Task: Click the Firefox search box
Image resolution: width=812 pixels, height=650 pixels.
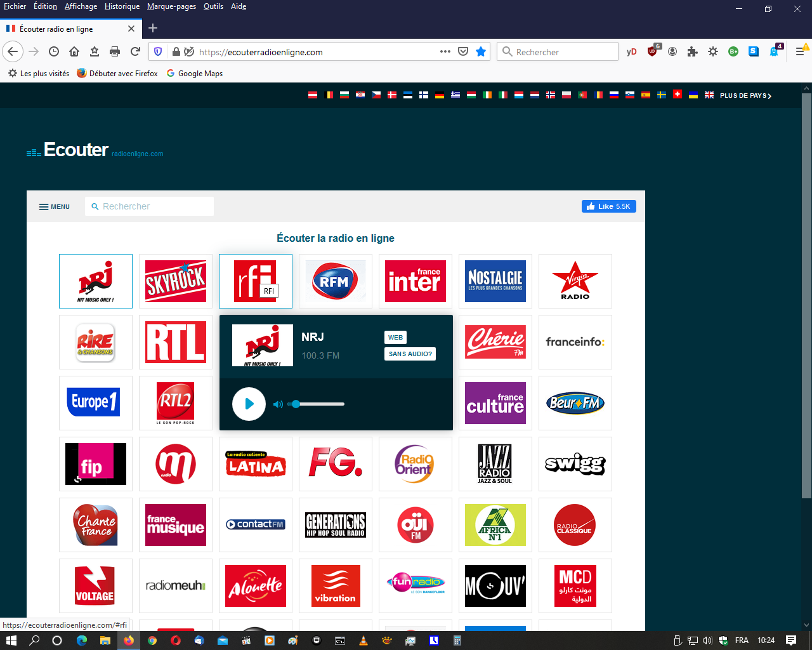Action: pos(558,51)
